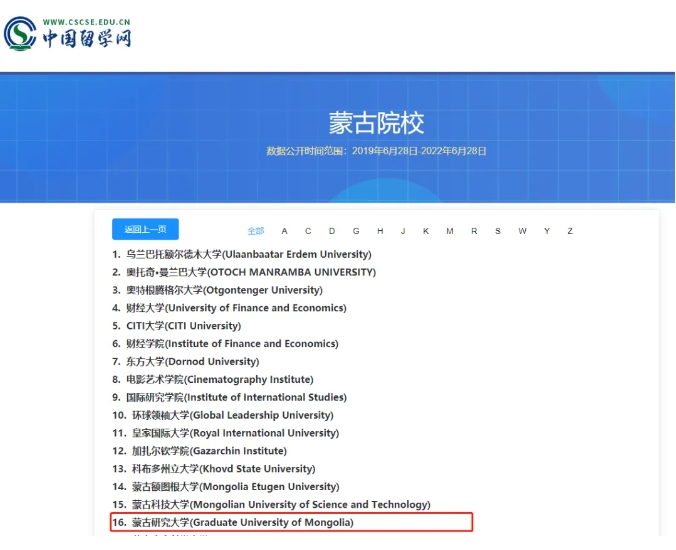The width and height of the screenshot is (676, 550).
Task: Filter universities by letter Y
Action: tap(547, 231)
